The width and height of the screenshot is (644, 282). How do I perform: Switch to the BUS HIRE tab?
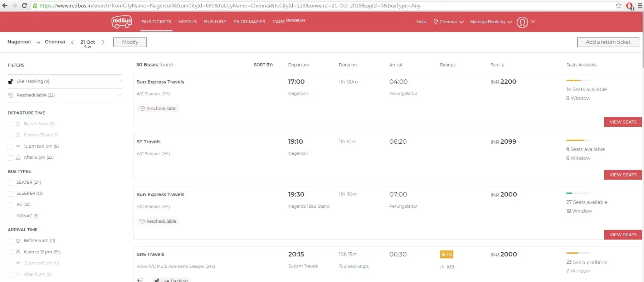coord(215,22)
